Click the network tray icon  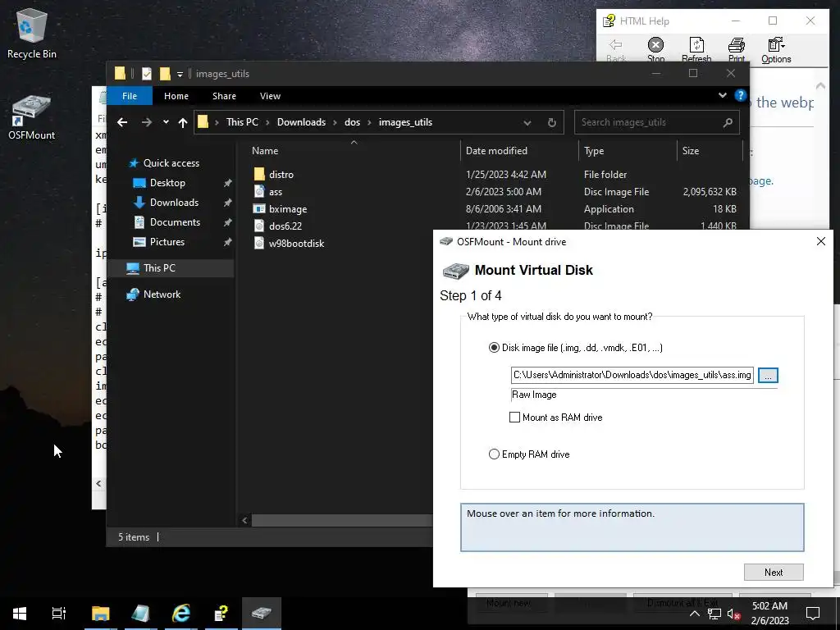tap(714, 614)
